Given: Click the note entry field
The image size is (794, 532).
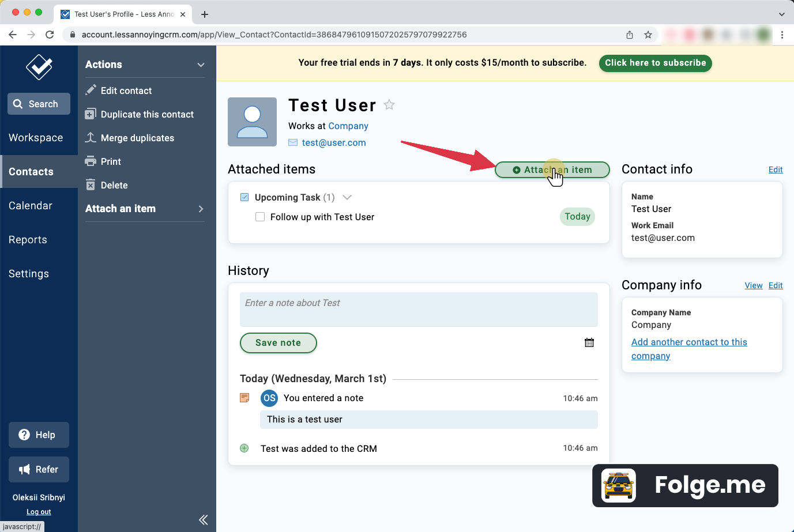Looking at the screenshot, I should (419, 310).
